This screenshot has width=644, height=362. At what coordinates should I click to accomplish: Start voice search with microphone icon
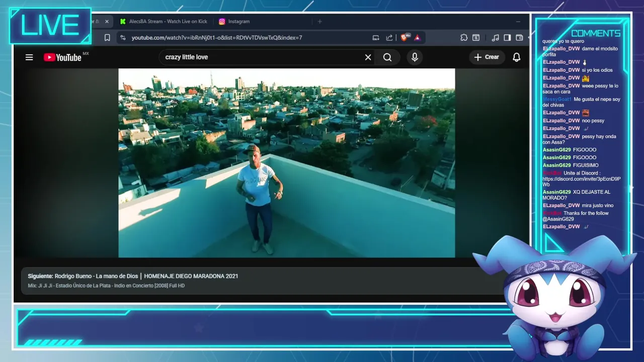click(415, 57)
